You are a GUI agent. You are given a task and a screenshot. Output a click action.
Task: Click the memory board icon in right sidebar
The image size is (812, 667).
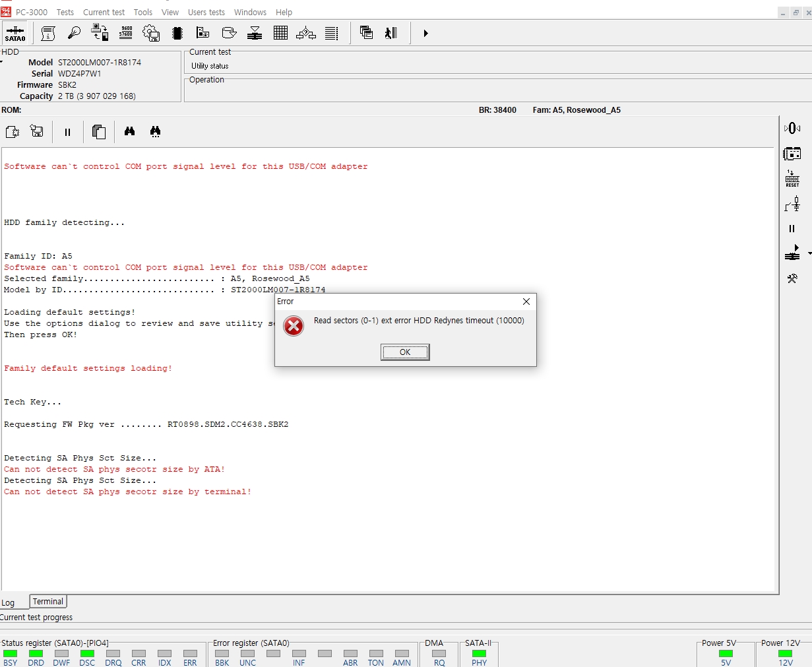pyautogui.click(x=792, y=154)
